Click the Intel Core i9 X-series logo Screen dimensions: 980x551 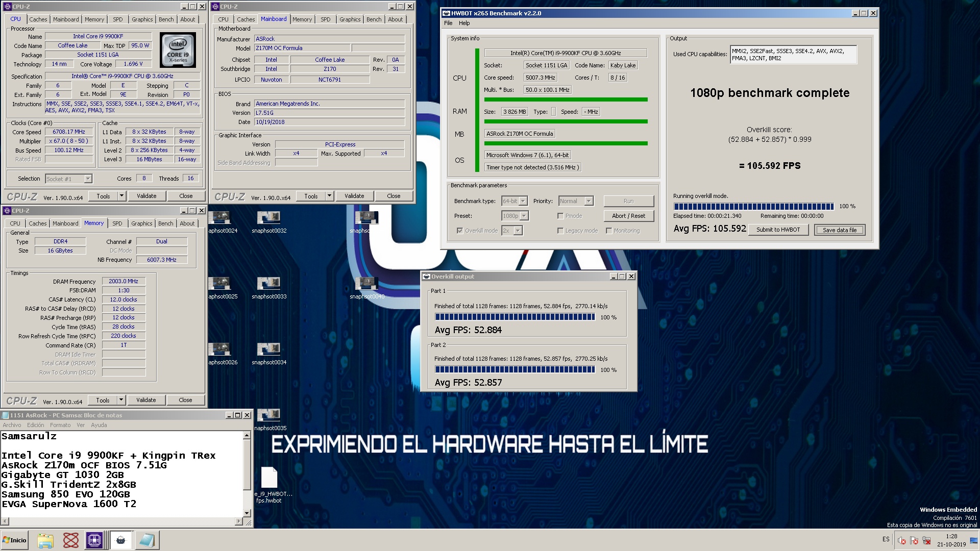(x=178, y=51)
